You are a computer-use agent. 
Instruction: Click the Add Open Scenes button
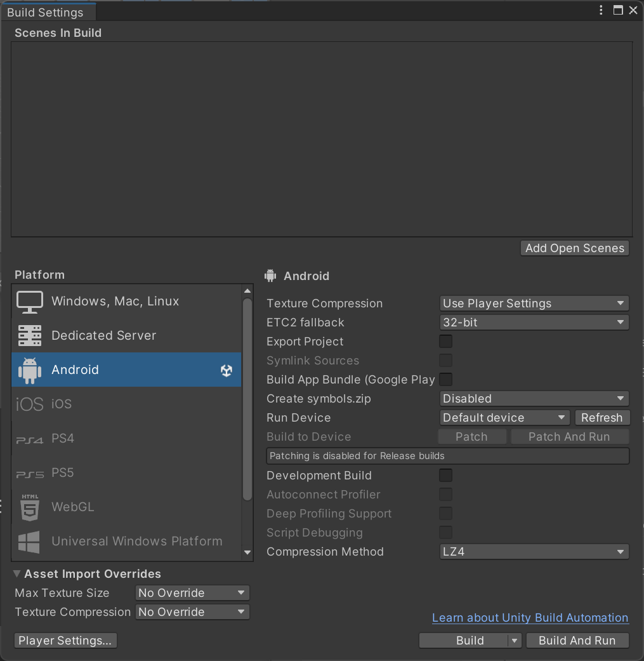tap(574, 248)
